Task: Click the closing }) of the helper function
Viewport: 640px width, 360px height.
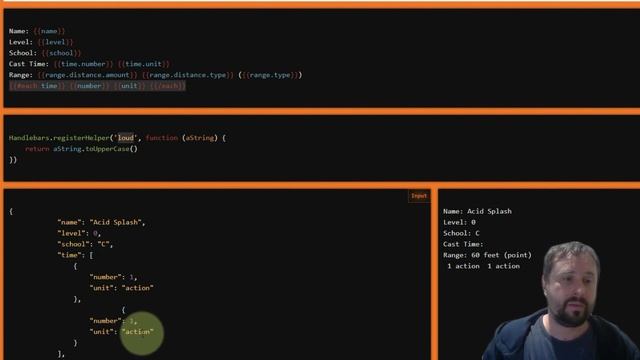Action: [x=13, y=160]
